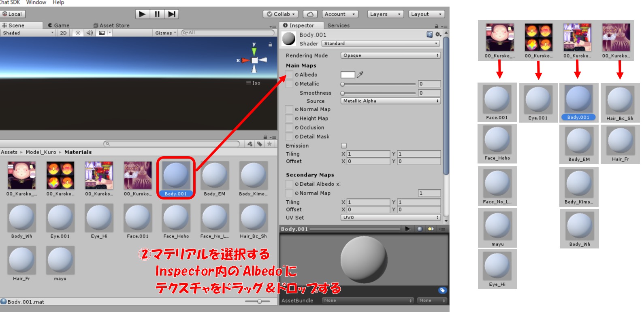This screenshot has width=644, height=312.
Task: Pick a color with the Albedo eyedropper
Action: click(x=360, y=74)
